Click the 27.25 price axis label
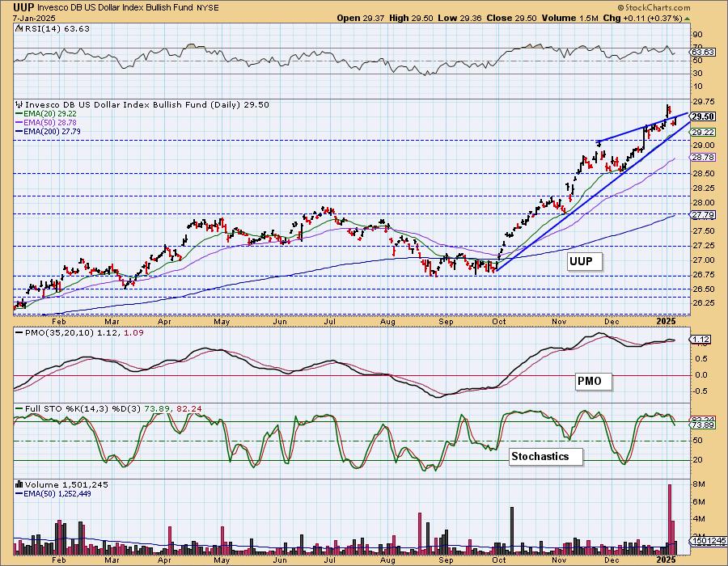 704,246
